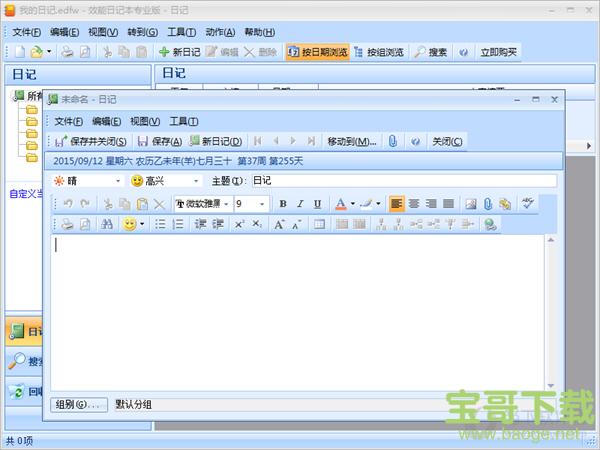Viewport: 600px width, 450px height.
Task: Click the 关闭(C) button in diary toolbar
Action: (x=447, y=141)
